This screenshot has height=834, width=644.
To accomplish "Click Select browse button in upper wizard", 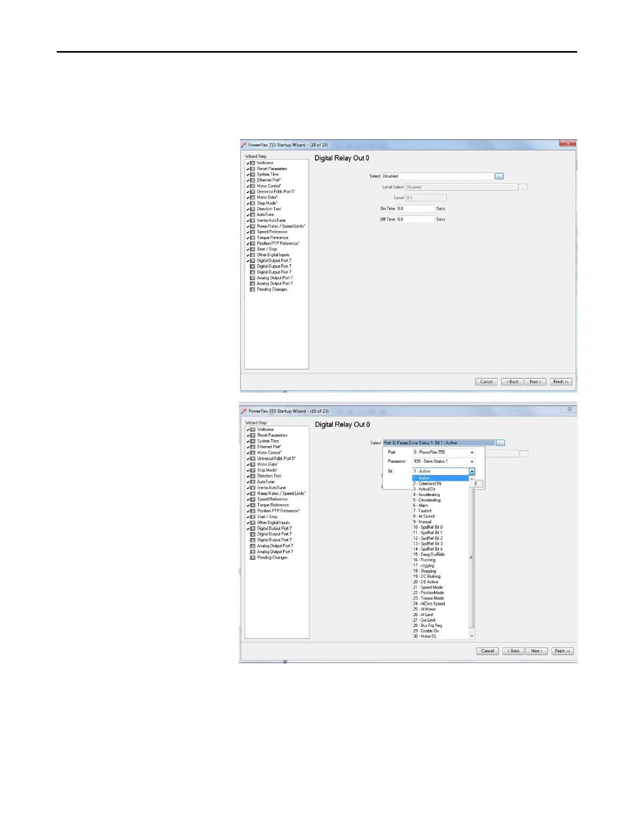I will coord(499,176).
